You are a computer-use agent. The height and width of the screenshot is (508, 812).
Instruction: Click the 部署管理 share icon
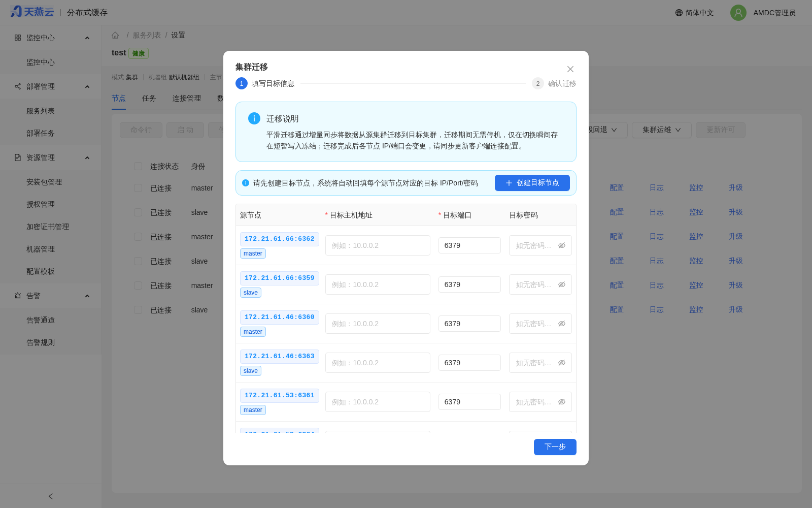(18, 86)
